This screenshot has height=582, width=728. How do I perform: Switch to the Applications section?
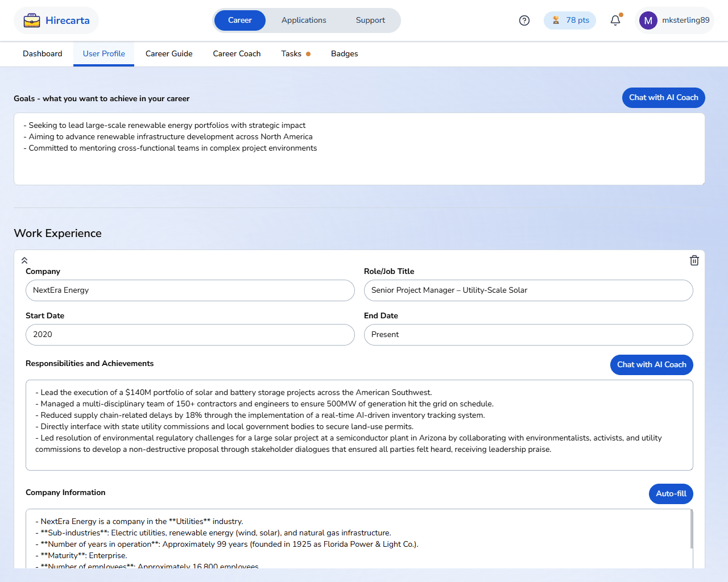coord(304,20)
